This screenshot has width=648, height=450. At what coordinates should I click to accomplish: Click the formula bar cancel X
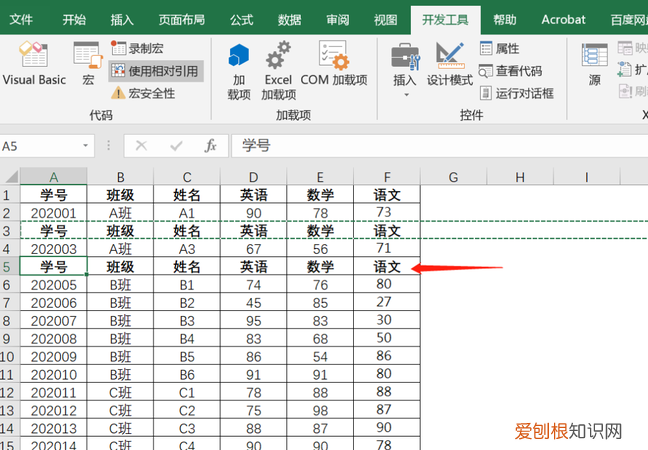point(141,145)
